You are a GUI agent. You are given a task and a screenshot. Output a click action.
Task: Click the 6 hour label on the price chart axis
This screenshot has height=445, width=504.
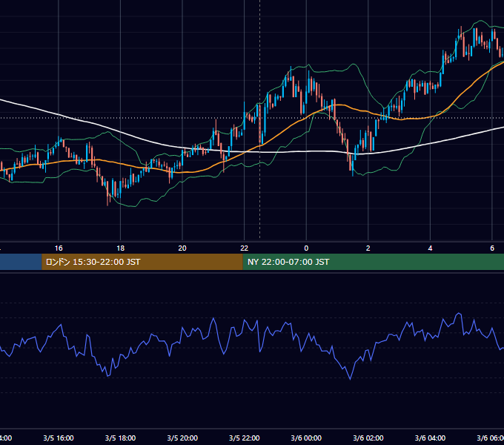coord(492,248)
